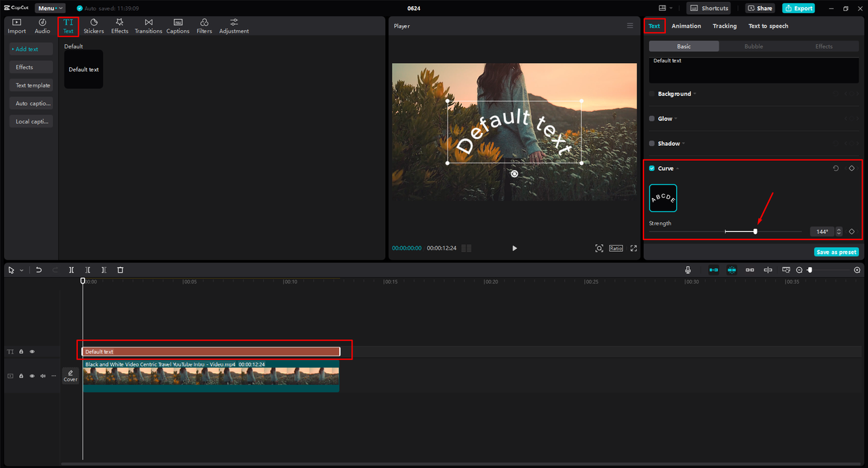Screen dimensions: 868x468
Task: Toggle the preview axis in timeline toolbar
Action: click(768, 270)
